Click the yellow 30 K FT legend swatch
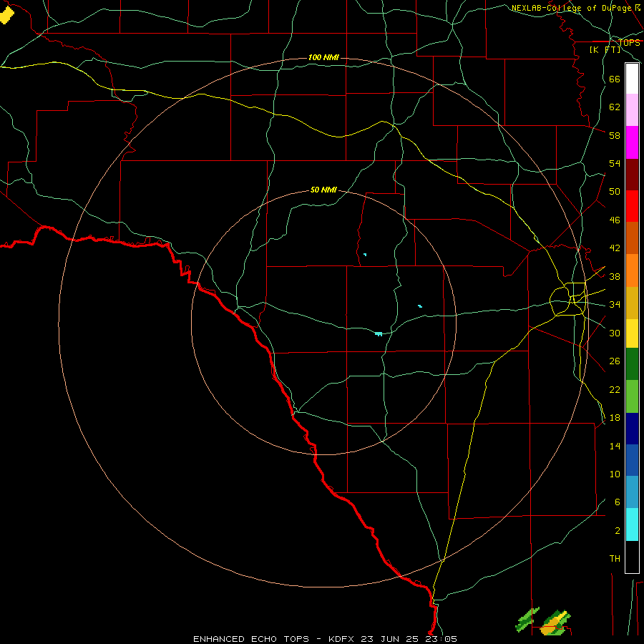 632,333
